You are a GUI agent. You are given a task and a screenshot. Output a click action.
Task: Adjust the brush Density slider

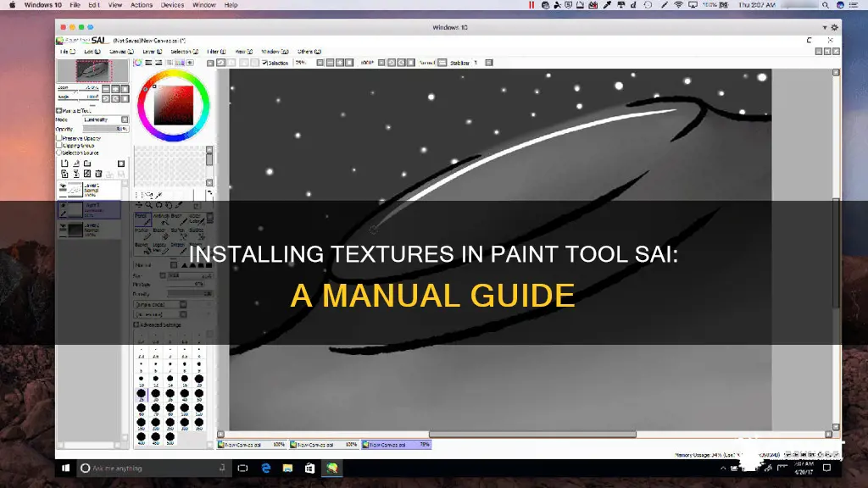tap(190, 294)
